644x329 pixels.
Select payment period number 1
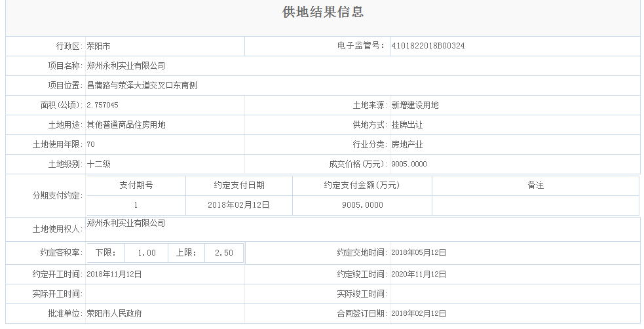point(136,205)
